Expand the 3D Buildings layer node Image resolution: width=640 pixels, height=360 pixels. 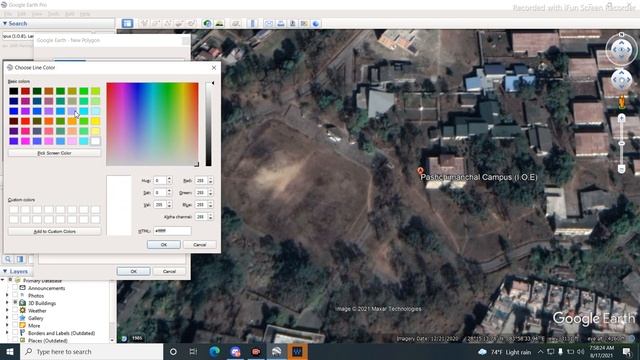[7, 303]
